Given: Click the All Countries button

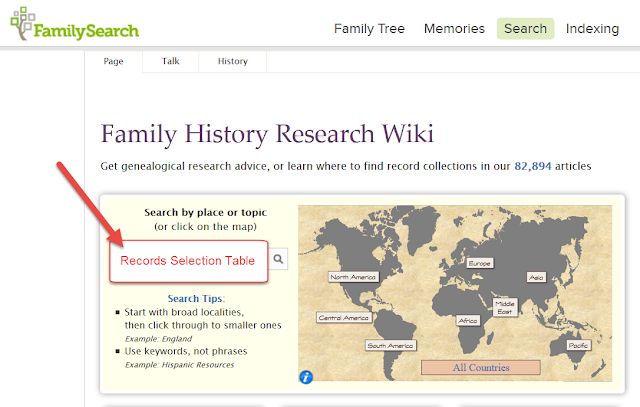Looking at the screenshot, I should [481, 367].
